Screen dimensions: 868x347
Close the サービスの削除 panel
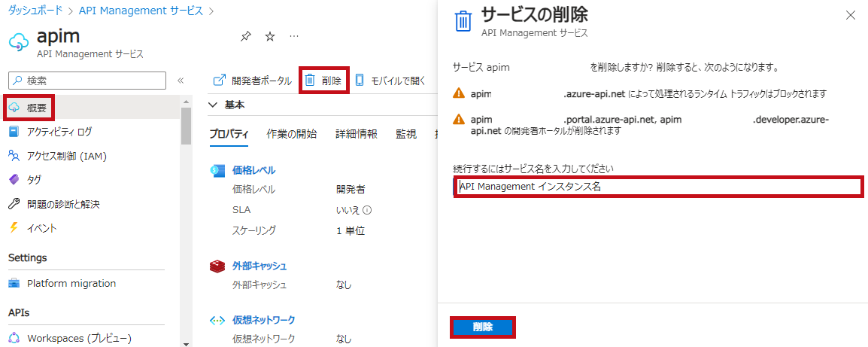(851, 16)
